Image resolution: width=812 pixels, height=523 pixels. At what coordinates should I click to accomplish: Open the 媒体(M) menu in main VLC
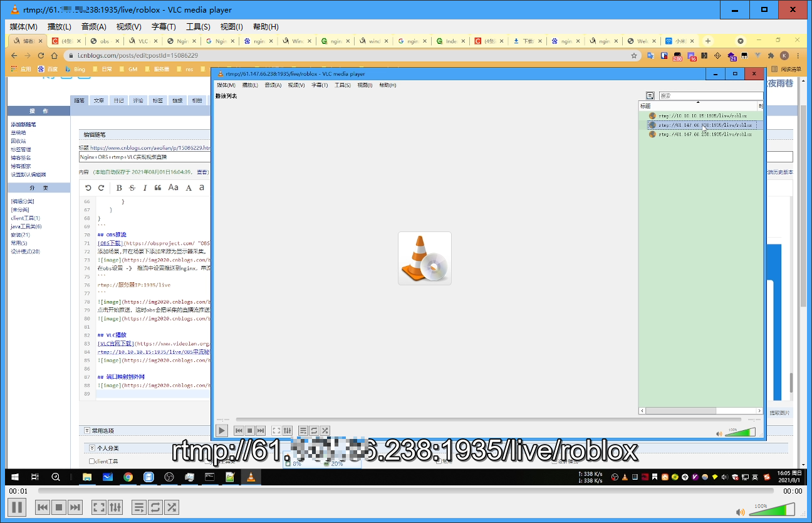pos(24,27)
